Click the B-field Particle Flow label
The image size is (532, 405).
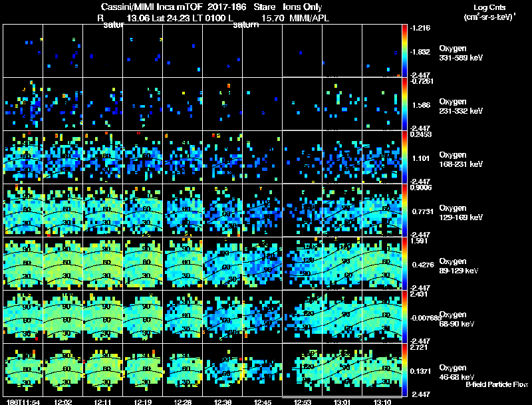click(497, 384)
